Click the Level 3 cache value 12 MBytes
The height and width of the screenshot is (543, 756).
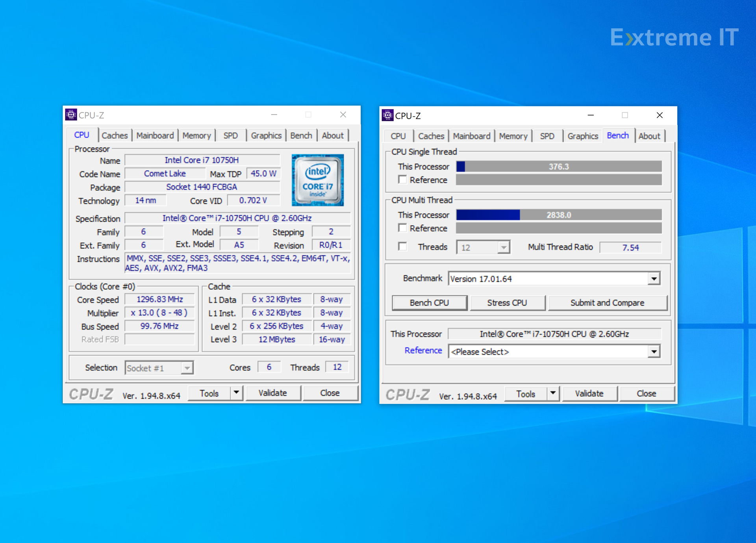pos(277,339)
